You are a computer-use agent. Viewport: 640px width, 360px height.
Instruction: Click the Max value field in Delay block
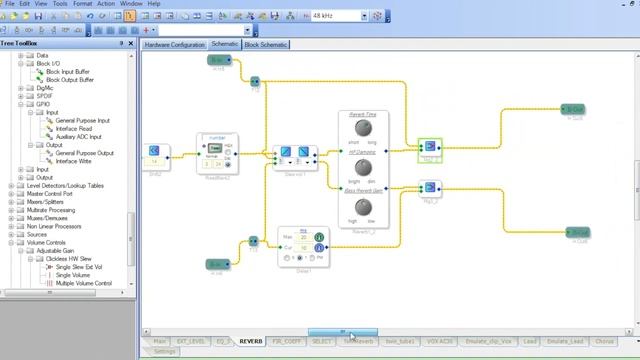pos(304,237)
